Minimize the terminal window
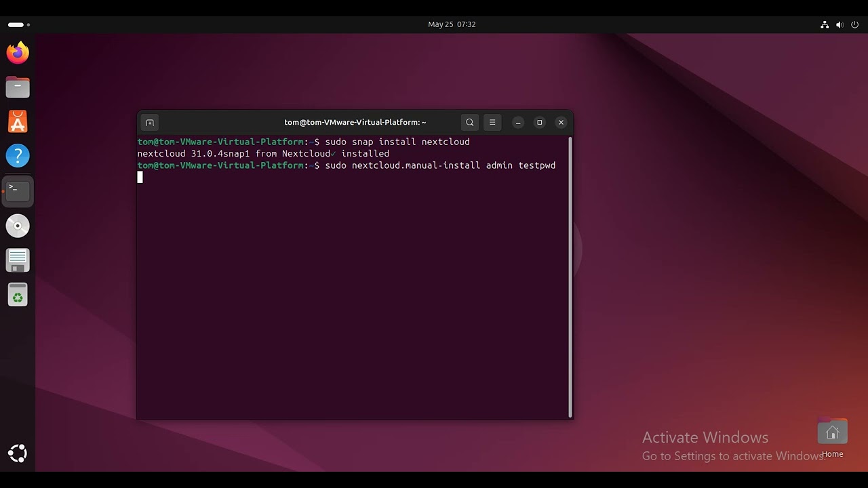868x488 pixels. [x=518, y=123]
